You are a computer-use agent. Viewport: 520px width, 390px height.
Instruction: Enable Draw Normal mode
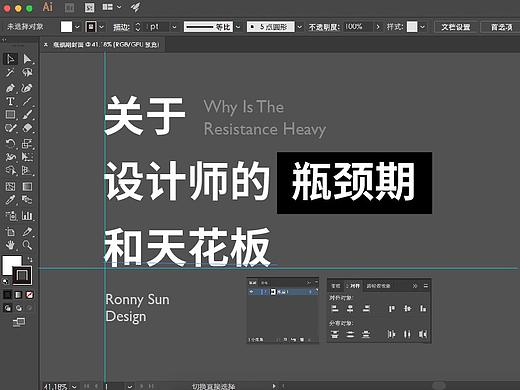pyautogui.click(x=7, y=308)
